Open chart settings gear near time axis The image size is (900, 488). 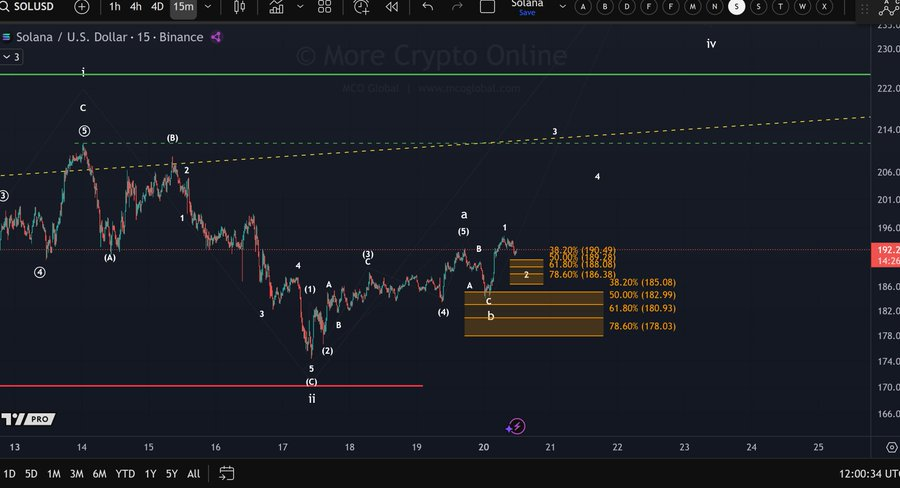pyautogui.click(x=891, y=446)
